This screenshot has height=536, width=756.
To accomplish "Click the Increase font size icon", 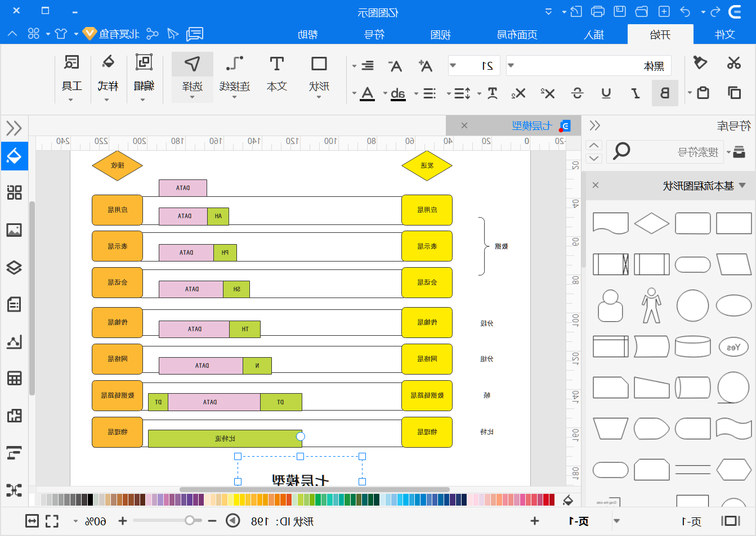I will [426, 66].
